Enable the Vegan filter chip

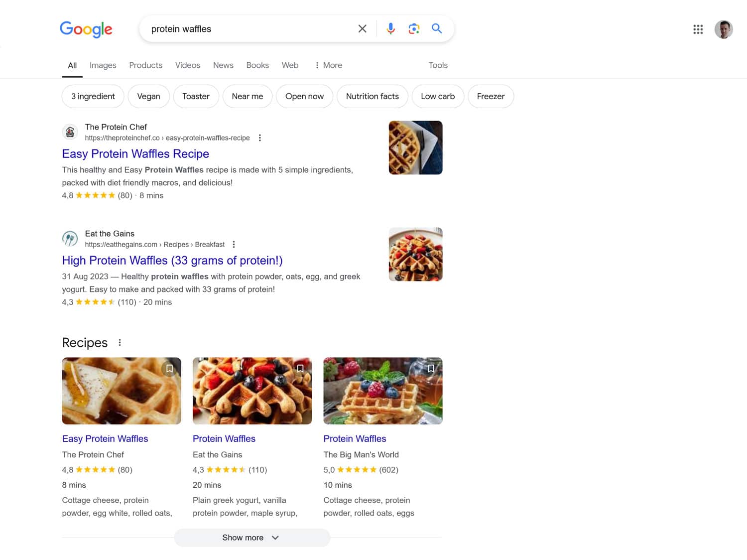(148, 96)
